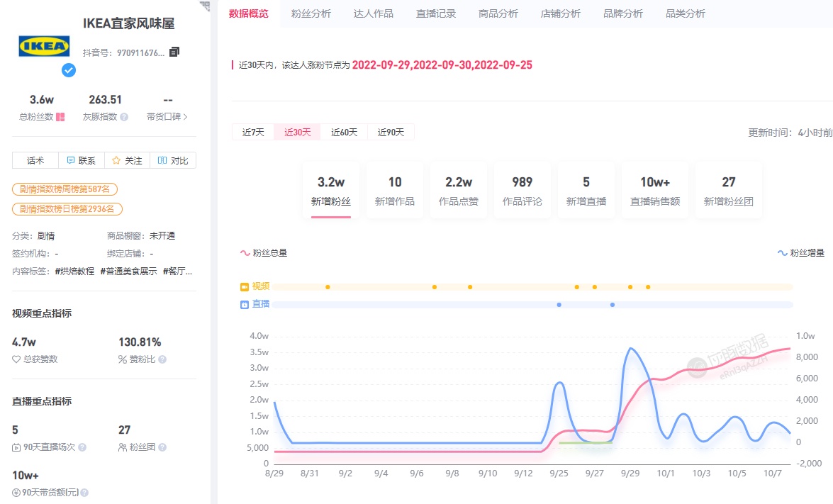Toggle the 粉丝增量 chart legend
The width and height of the screenshot is (833, 504).
tap(801, 252)
